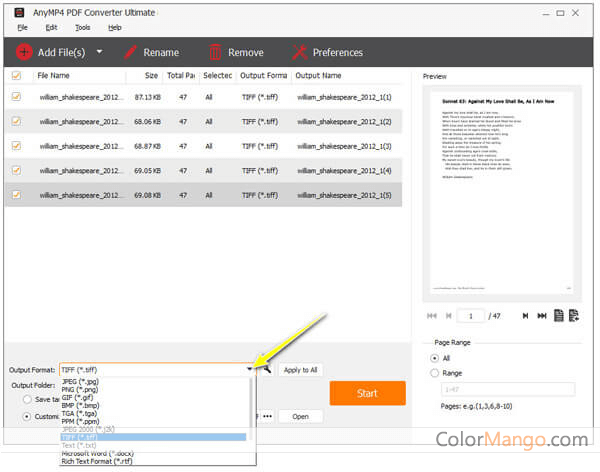600x472 pixels.
Task: Uncheck the first william_shakespeare file checkbox
Action: (x=15, y=97)
